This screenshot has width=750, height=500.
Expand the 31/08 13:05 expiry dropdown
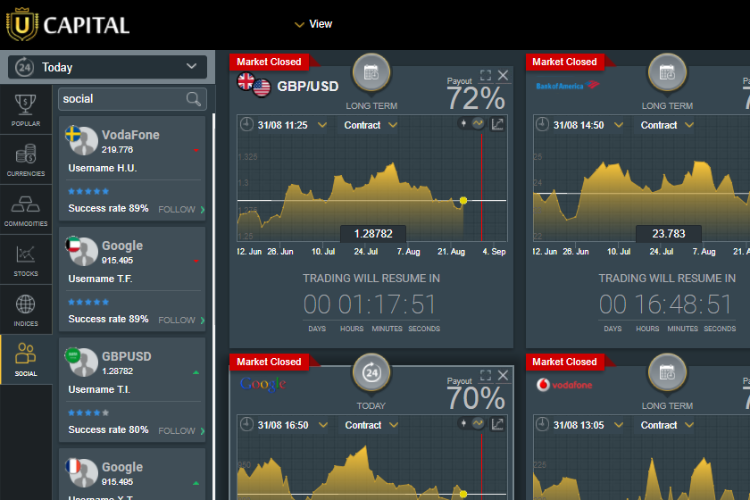(618, 425)
